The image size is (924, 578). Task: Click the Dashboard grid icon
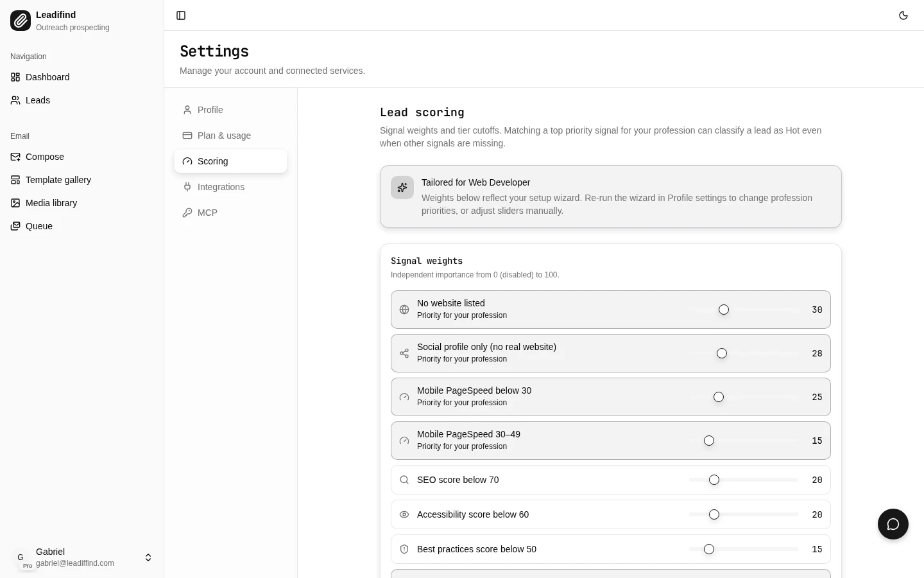pyautogui.click(x=15, y=77)
